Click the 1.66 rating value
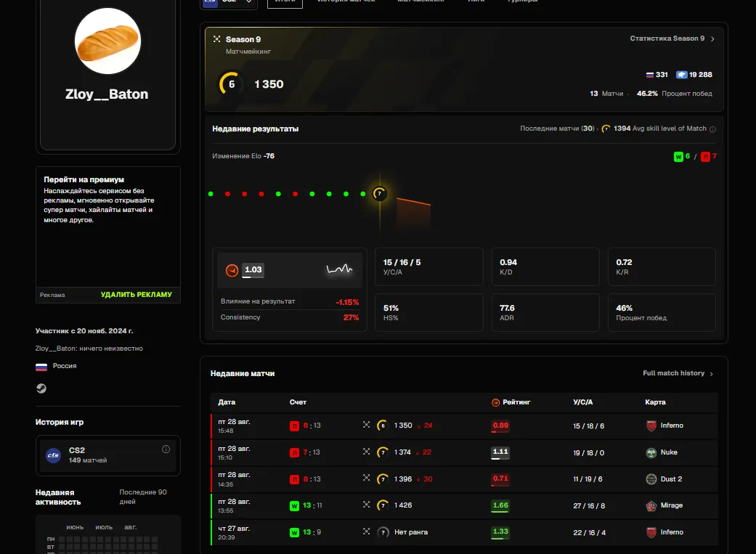 [500, 505]
